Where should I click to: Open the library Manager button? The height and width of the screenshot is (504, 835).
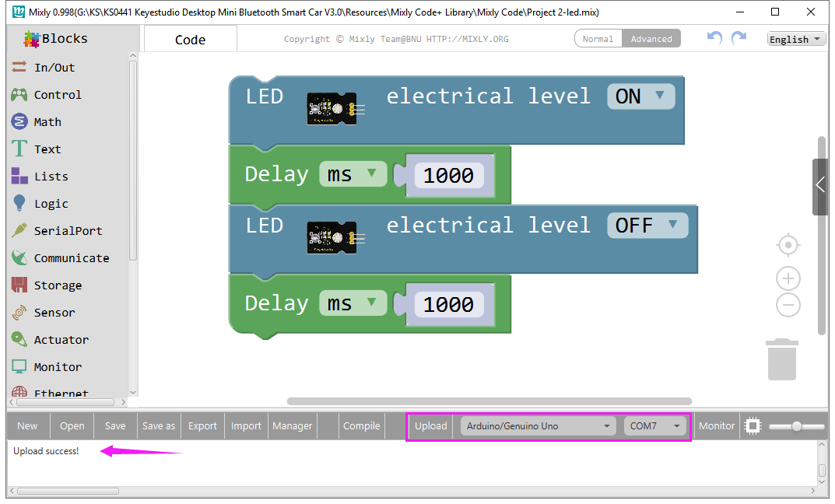click(x=293, y=425)
